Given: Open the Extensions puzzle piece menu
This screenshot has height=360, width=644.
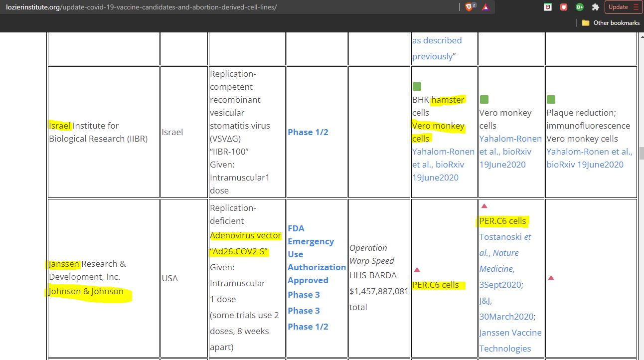Looking at the screenshot, I should pos(596,7).
